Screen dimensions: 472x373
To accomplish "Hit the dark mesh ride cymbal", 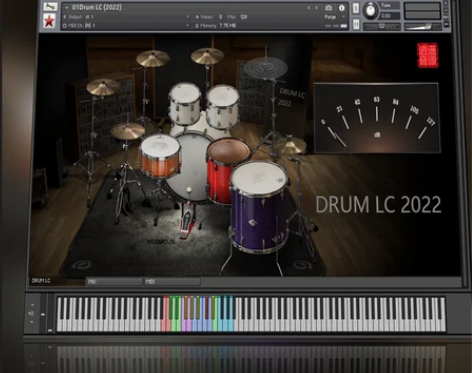I will [x=265, y=68].
